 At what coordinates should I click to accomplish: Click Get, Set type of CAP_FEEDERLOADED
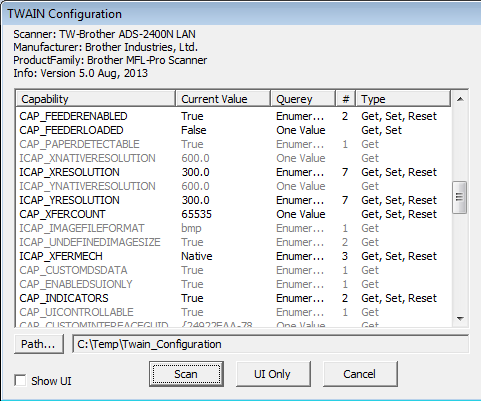[382, 130]
